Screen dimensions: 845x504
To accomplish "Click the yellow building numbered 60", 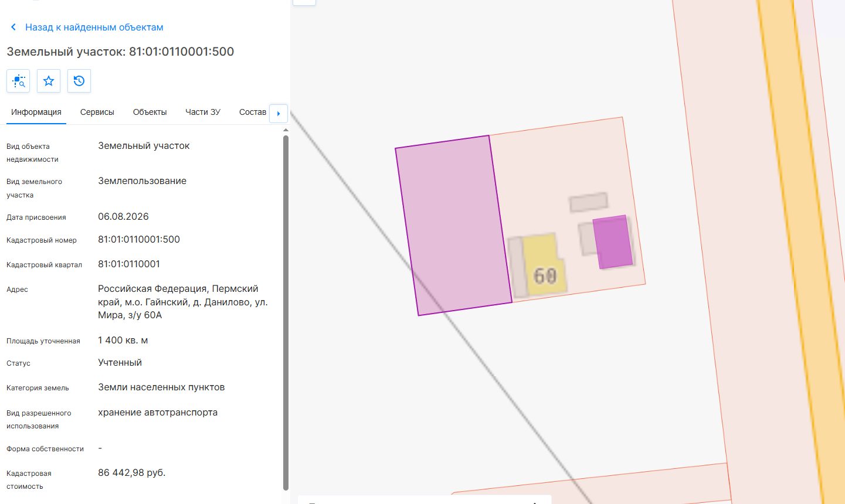I will pyautogui.click(x=544, y=265).
